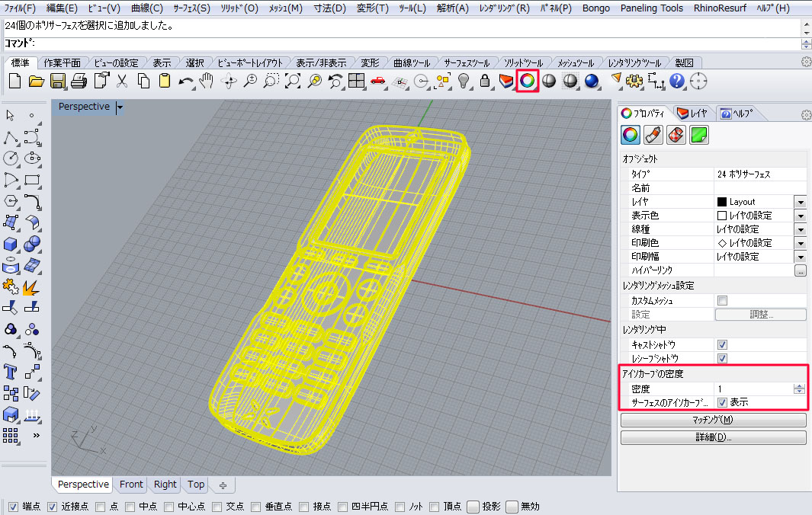Click the 詳細(D)... button
812x515 pixels.
713,437
